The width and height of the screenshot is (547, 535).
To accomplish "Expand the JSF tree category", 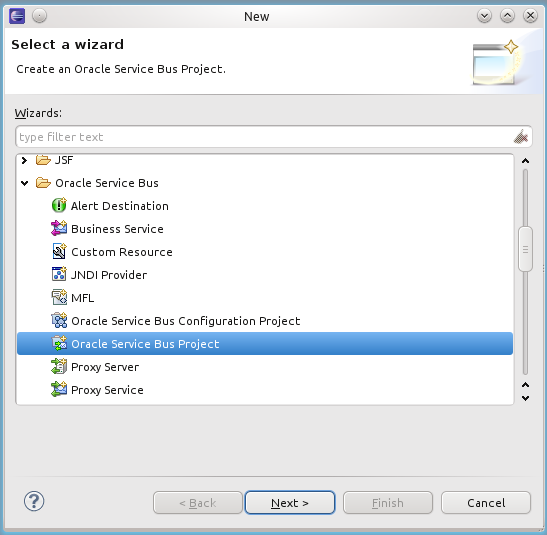I will point(24,160).
